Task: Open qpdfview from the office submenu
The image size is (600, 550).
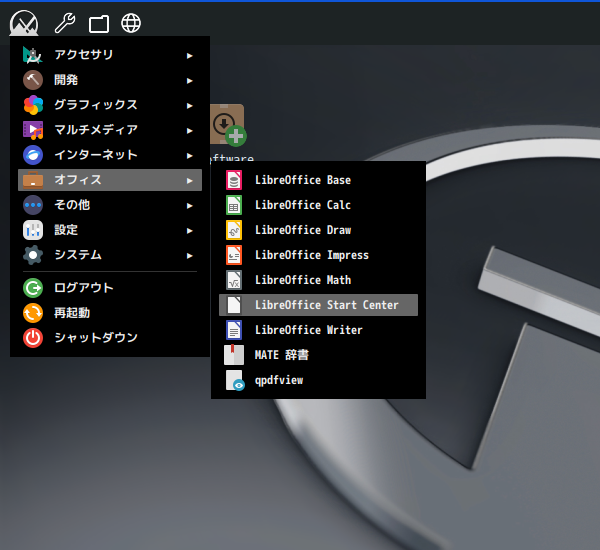Action: click(x=318, y=380)
